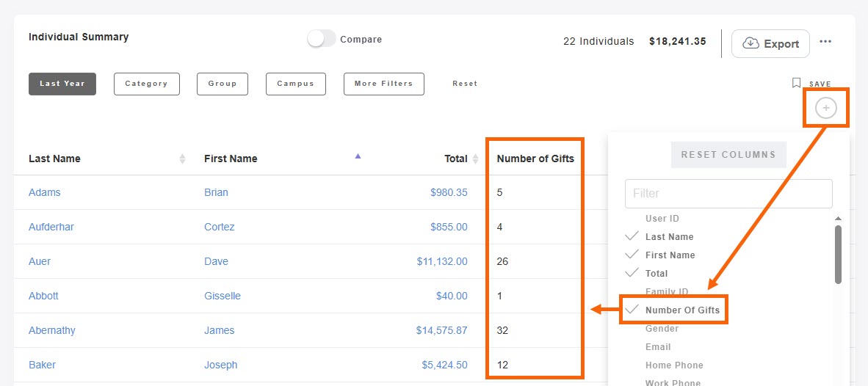Open the Category filter dropdown
868x386 pixels.
[146, 84]
